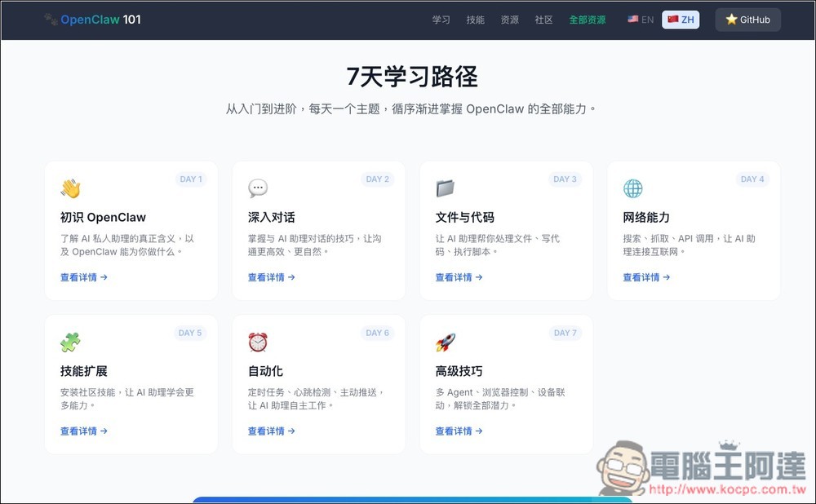The height and width of the screenshot is (504, 816).
Task: Open the 学习 nav menu item
Action: click(441, 20)
